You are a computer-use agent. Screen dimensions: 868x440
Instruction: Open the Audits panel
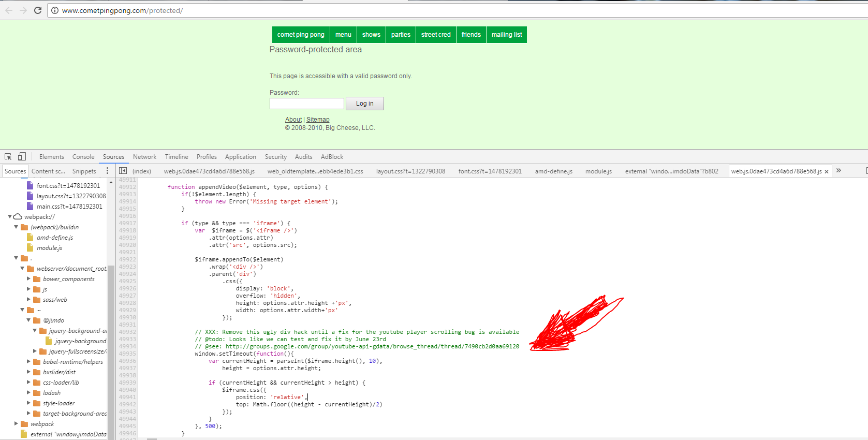tap(304, 157)
